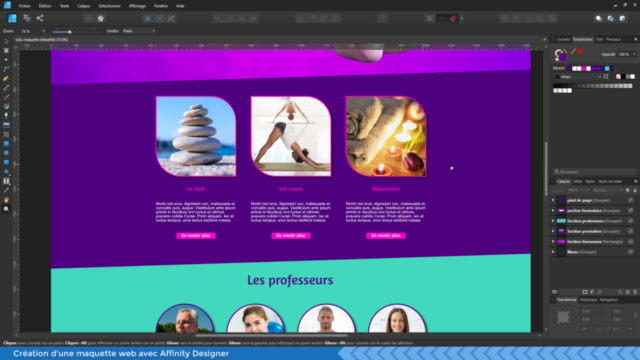The width and height of the screenshot is (640, 360).
Task: Click the Intersect boolean operation icon
Action: pos(528,18)
